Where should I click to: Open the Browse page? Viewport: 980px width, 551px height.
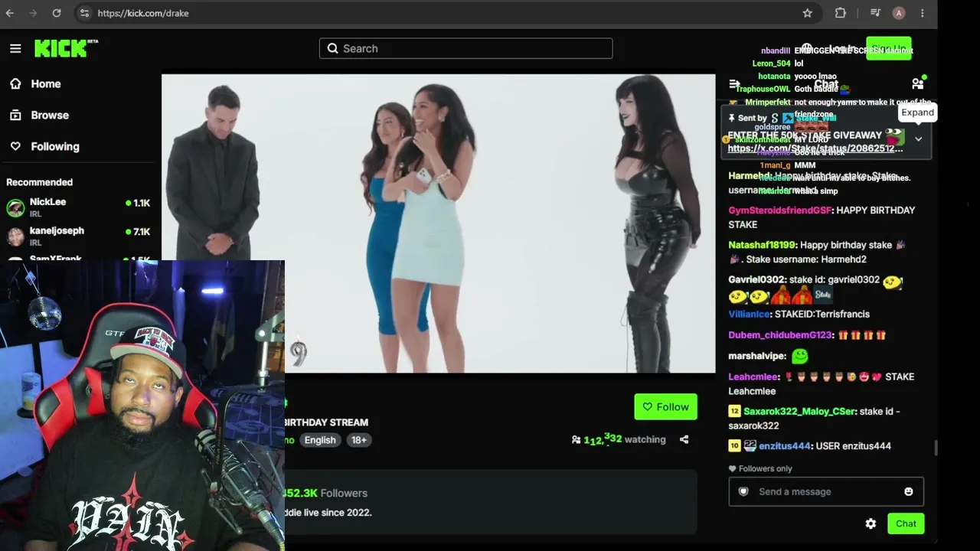click(40, 115)
